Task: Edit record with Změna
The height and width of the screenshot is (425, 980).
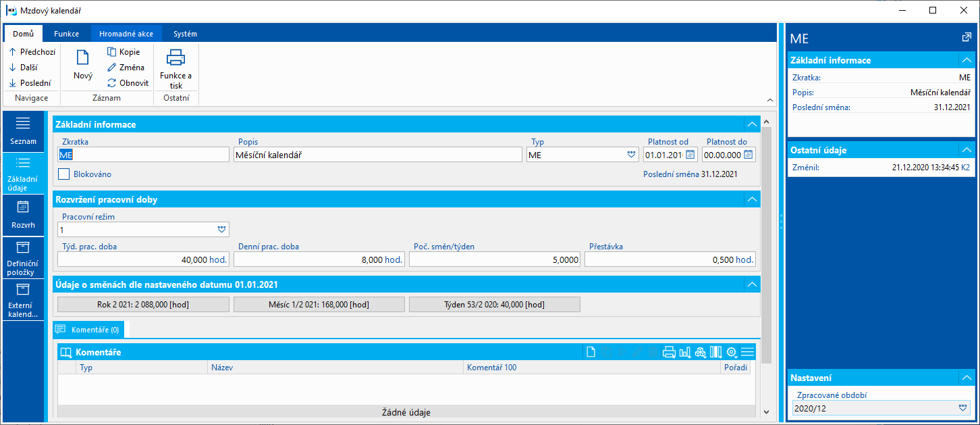Action: point(126,68)
